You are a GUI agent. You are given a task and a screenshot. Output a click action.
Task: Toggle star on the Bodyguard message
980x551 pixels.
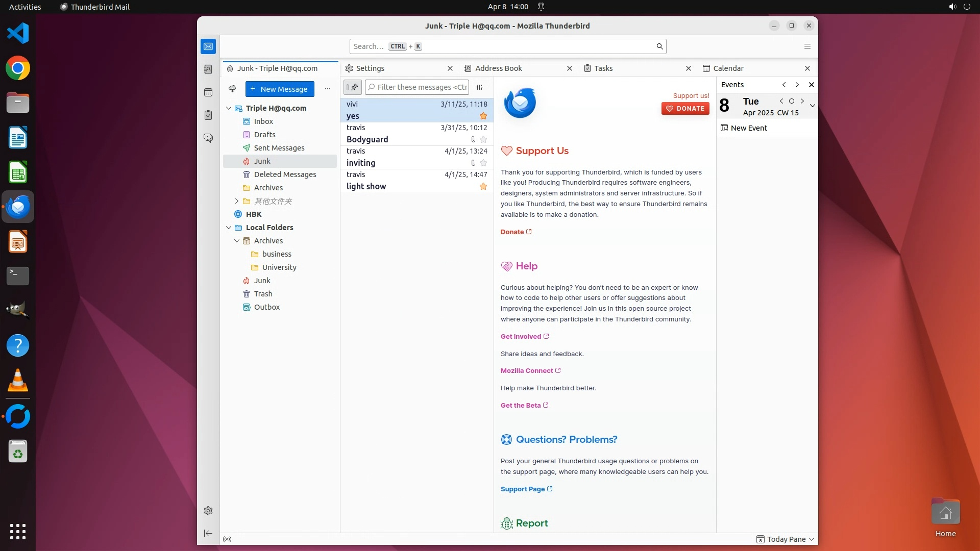pos(483,139)
